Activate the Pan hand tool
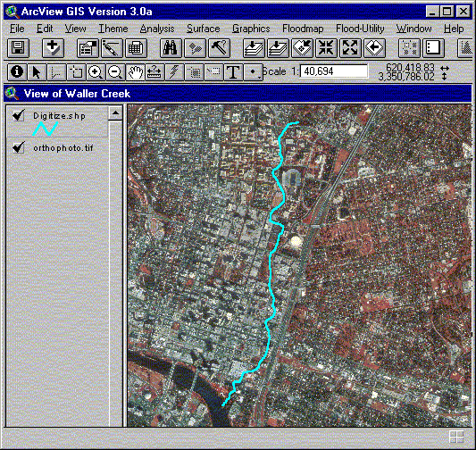Screen dimensions: 476x450 [x=135, y=72]
